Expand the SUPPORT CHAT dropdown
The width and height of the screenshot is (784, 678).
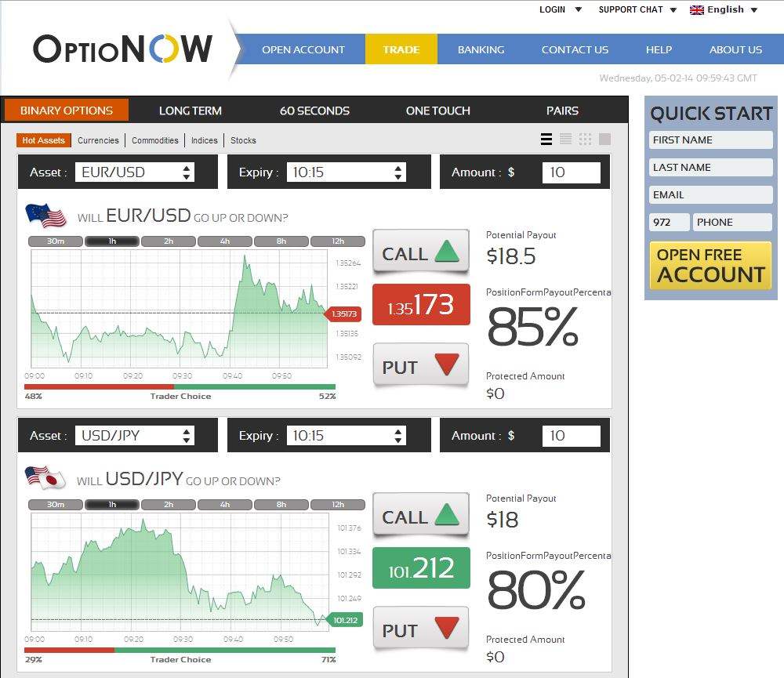(637, 9)
